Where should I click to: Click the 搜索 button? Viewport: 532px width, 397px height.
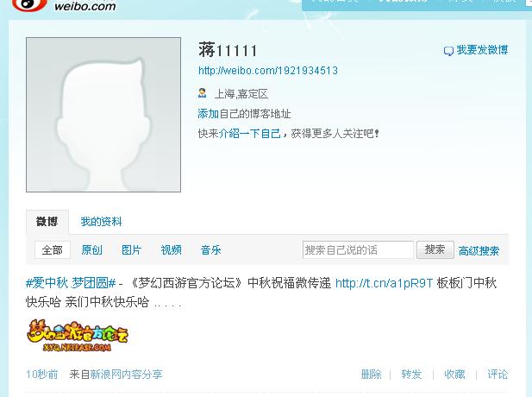click(435, 250)
